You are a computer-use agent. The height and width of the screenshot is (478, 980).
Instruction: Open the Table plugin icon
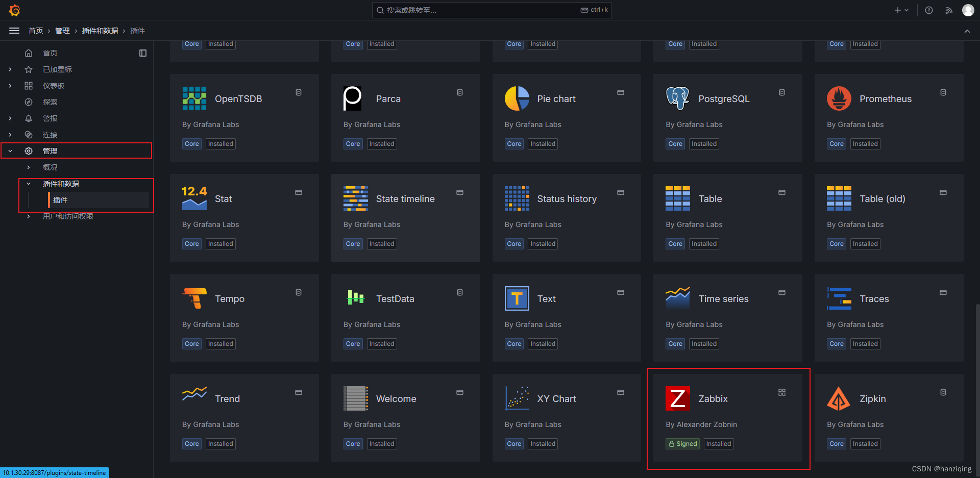point(678,198)
